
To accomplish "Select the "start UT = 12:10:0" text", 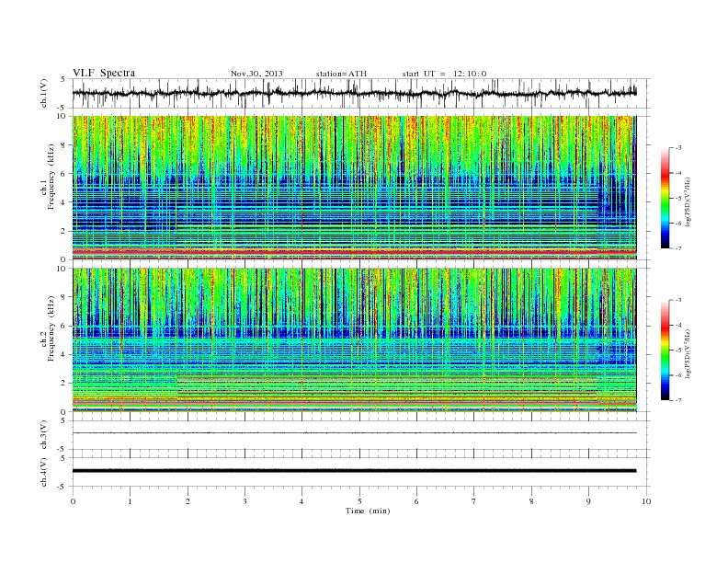I will tap(444, 74).
